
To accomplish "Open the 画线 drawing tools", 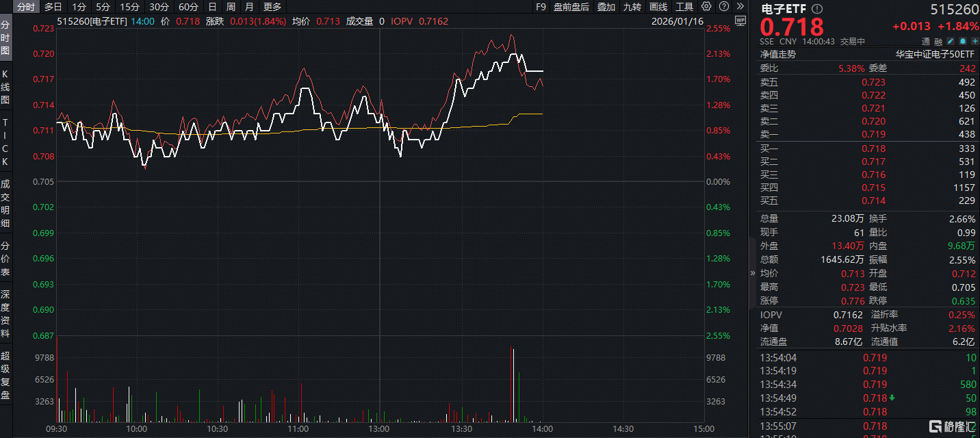I will coord(658,7).
